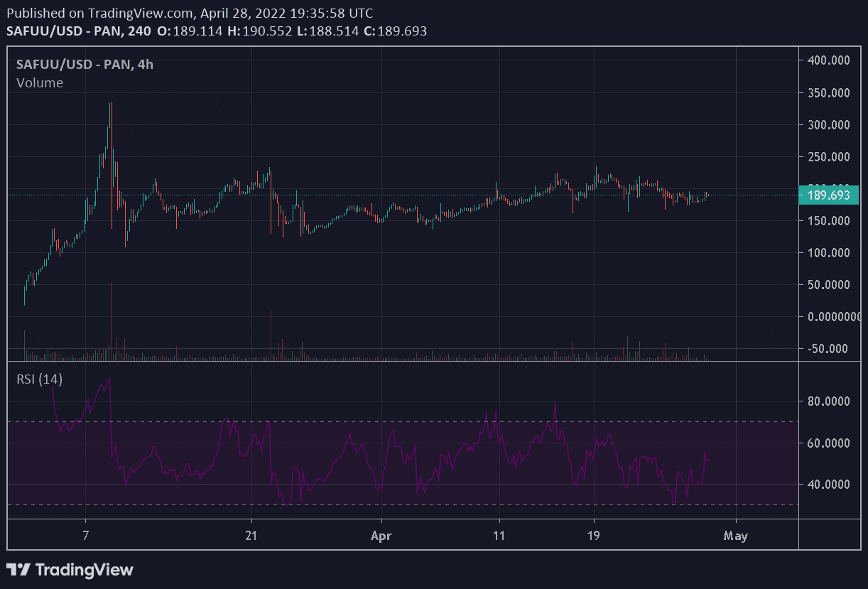Click the TradingView wordmark text
Viewport: 868px width, 589px height.
pos(84,570)
